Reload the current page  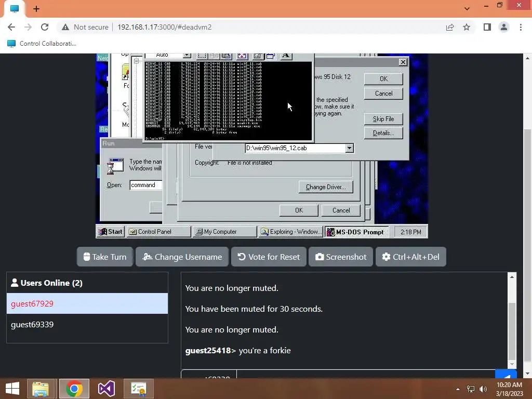(x=45, y=27)
